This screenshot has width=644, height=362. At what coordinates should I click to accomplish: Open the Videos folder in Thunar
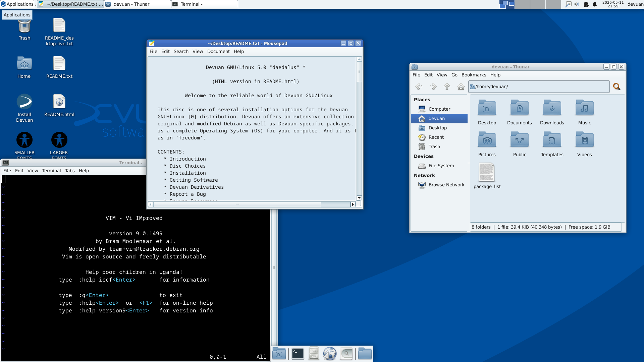tap(584, 144)
